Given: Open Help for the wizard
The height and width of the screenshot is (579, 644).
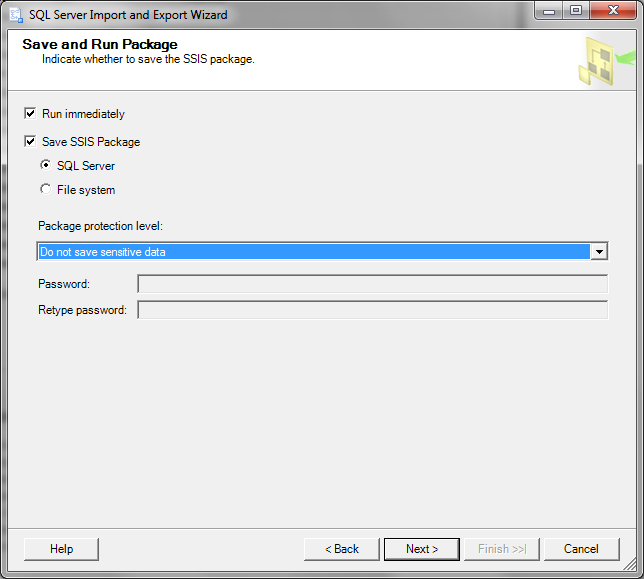Looking at the screenshot, I should (61, 549).
